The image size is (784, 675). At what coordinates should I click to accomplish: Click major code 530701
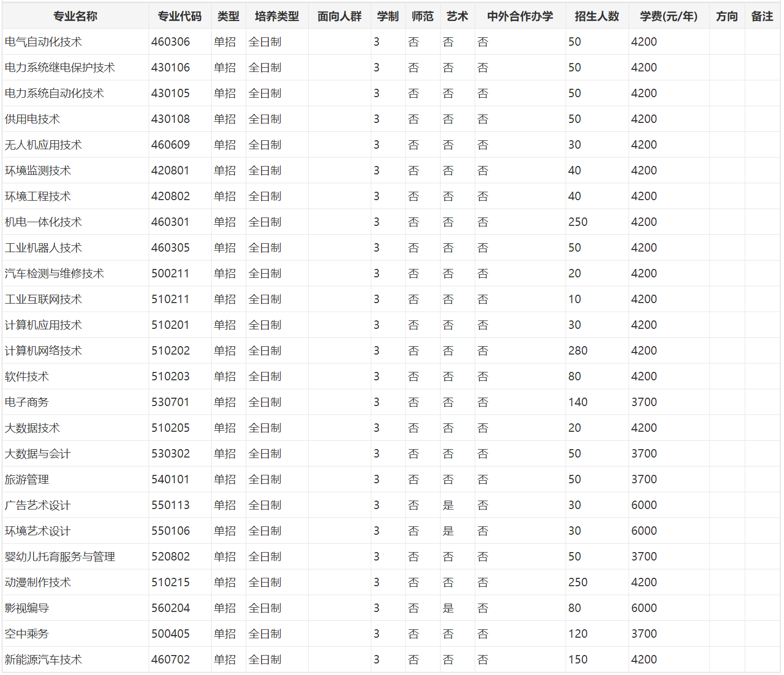pyautogui.click(x=171, y=402)
